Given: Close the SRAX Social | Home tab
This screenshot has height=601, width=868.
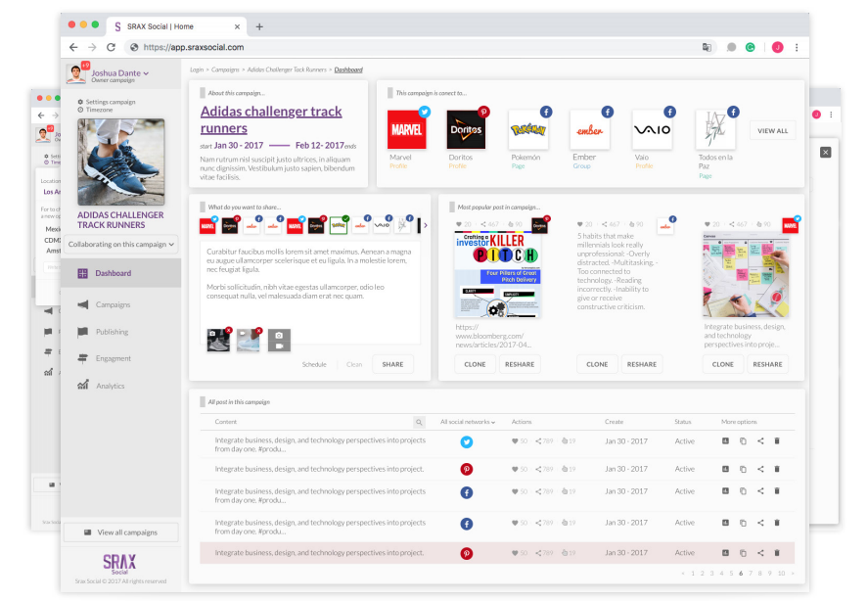Looking at the screenshot, I should (x=237, y=26).
